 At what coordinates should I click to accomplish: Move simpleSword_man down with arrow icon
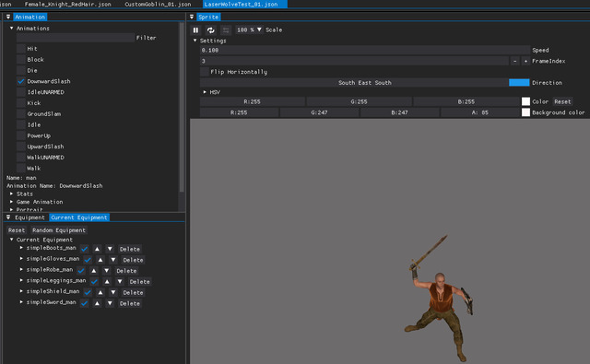[x=110, y=303]
